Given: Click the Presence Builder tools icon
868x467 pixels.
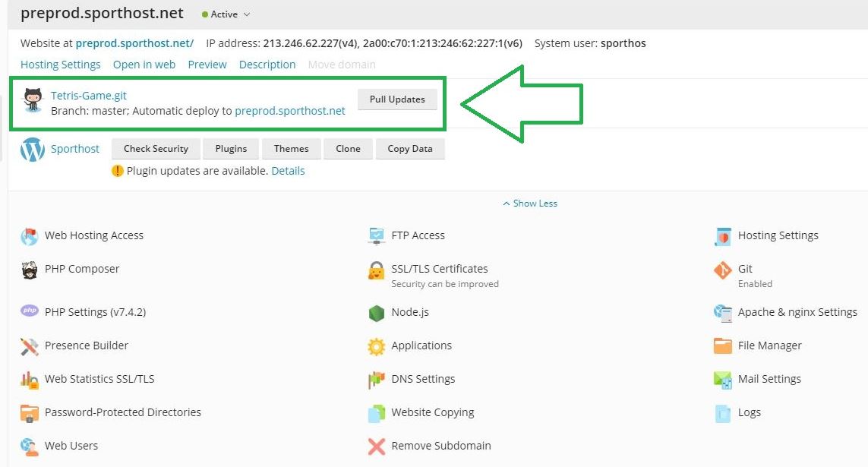Looking at the screenshot, I should (x=30, y=346).
